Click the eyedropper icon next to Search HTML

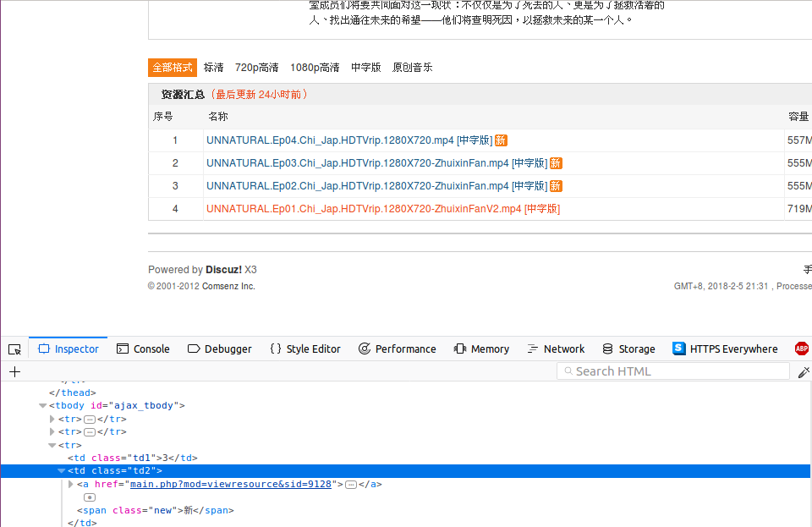[804, 371]
